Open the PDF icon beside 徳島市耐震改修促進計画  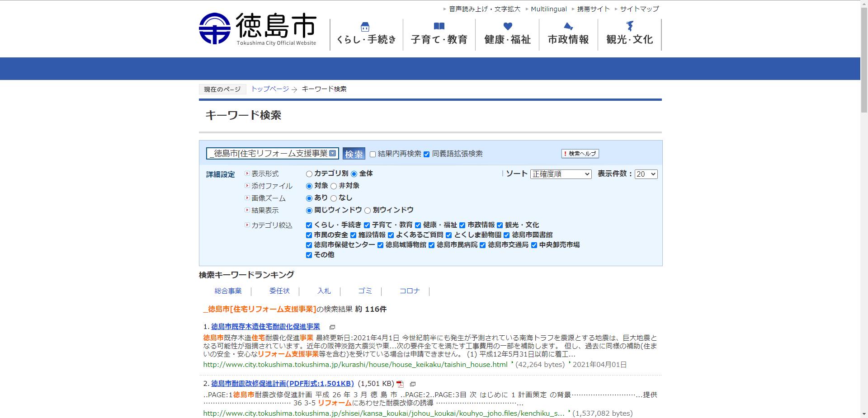pyautogui.click(x=400, y=384)
